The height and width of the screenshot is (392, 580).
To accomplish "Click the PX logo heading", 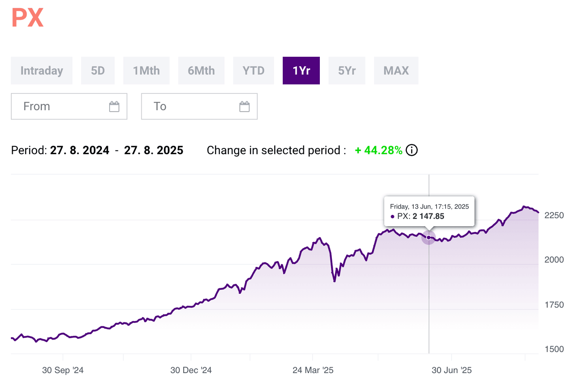I will [27, 18].
